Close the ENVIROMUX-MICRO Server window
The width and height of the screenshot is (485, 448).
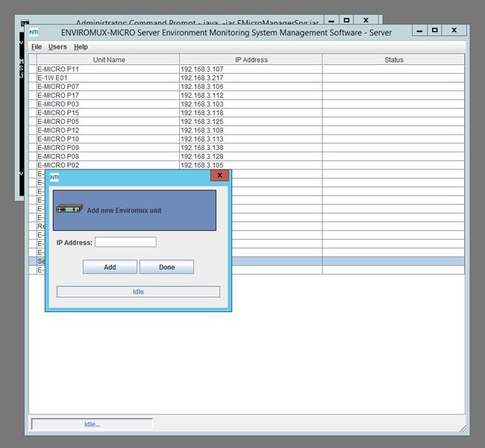click(454, 30)
